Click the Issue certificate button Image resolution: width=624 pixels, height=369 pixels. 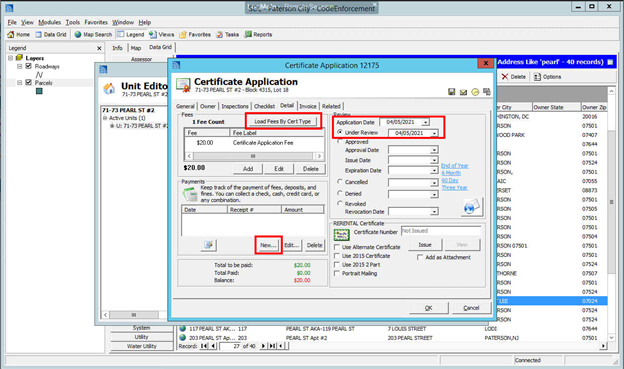click(425, 245)
